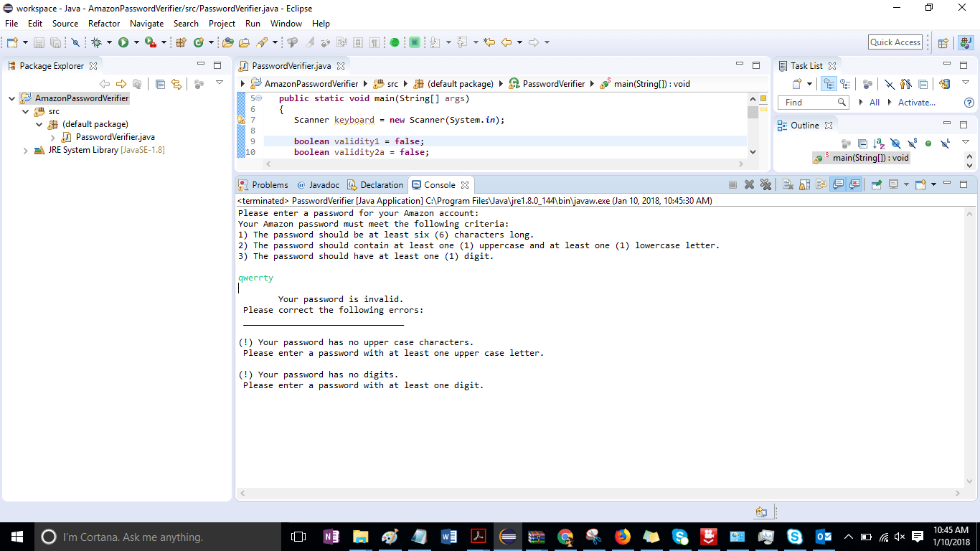
Task: Click Collapse All icon in Outline view
Action: (x=862, y=143)
